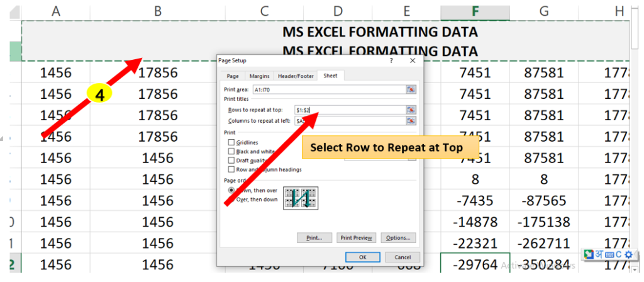Click cell containing -14878

tap(475, 222)
